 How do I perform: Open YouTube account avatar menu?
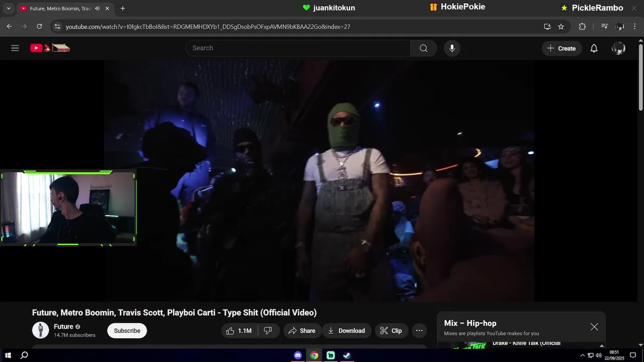(618, 48)
